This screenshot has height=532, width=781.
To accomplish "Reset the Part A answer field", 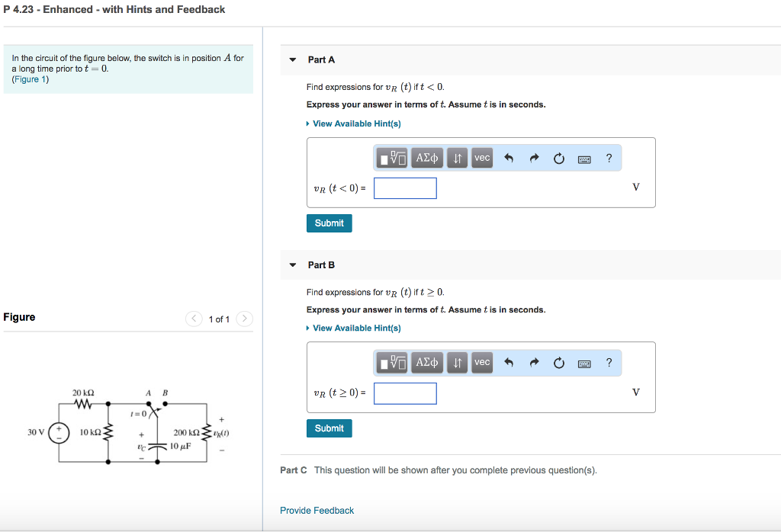I will 559,158.
